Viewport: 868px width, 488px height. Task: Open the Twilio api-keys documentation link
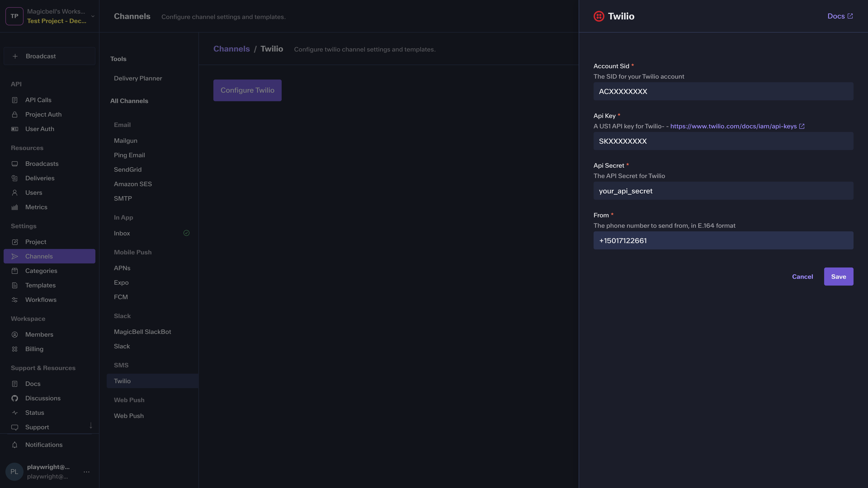(x=734, y=126)
